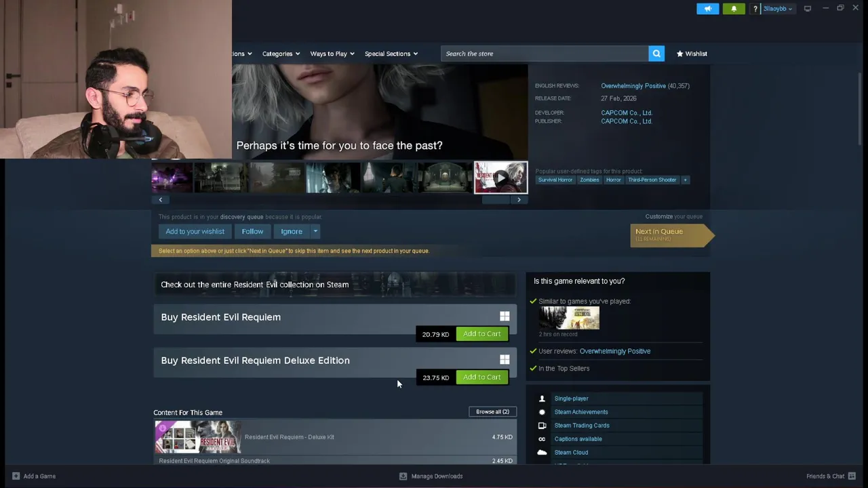Click the Ignore button
This screenshot has height=488, width=868.
click(x=292, y=231)
